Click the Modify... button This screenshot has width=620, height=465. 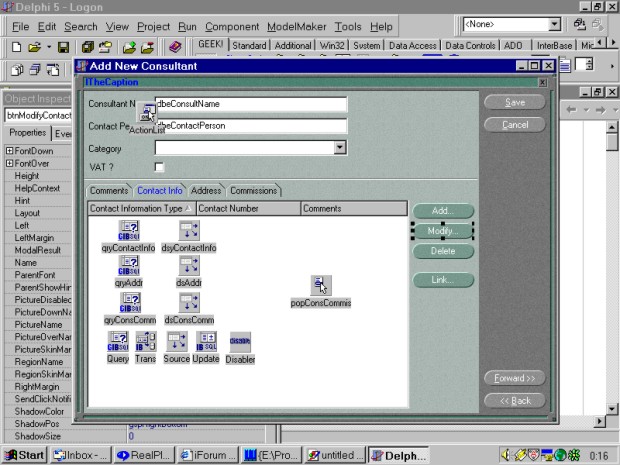coord(443,231)
